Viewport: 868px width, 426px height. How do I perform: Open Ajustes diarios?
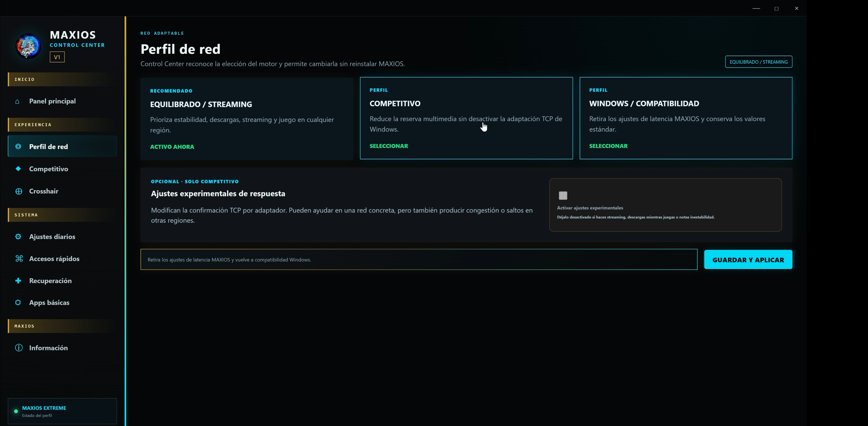[x=62, y=237]
